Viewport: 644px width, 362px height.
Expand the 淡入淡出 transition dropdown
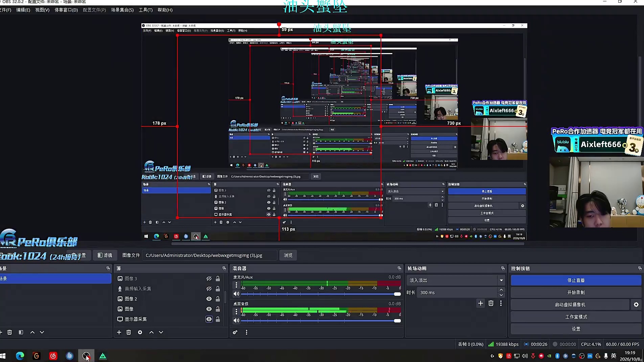tap(501, 280)
